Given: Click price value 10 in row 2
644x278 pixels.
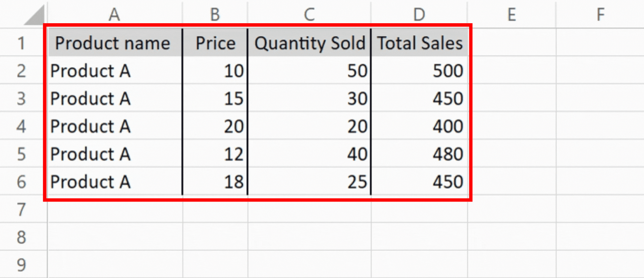Looking at the screenshot, I should click(215, 70).
